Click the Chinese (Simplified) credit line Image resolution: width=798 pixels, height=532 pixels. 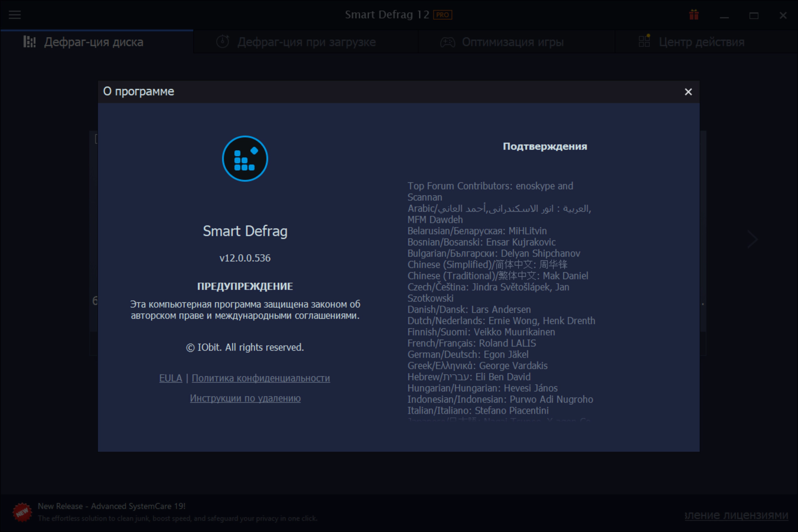tap(487, 264)
